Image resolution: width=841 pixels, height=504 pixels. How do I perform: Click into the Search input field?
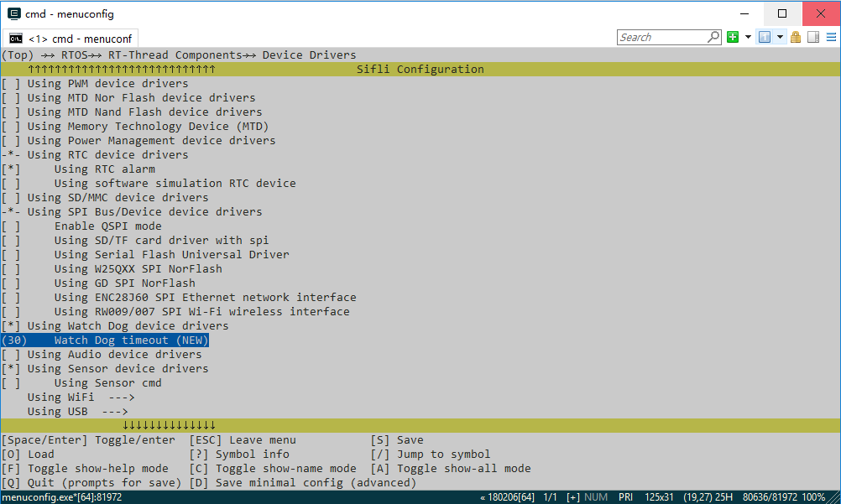point(663,37)
